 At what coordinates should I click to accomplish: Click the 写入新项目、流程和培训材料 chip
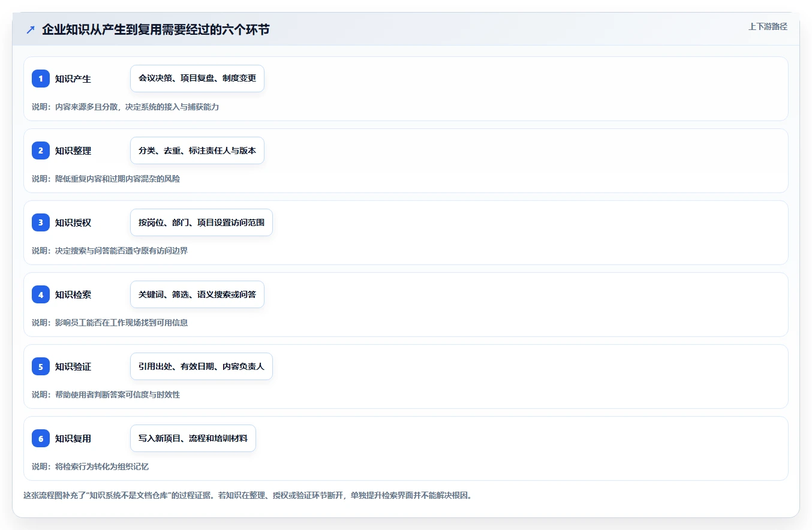[x=193, y=438]
